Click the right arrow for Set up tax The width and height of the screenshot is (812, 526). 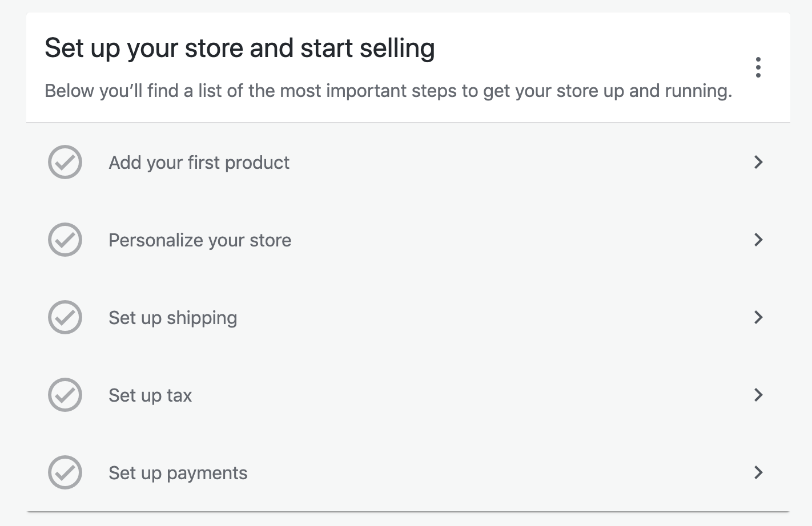758,395
